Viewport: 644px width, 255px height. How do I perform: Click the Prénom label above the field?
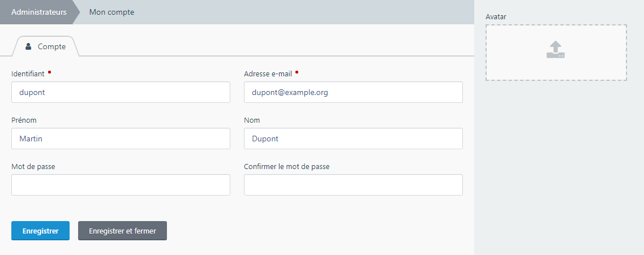click(x=24, y=120)
